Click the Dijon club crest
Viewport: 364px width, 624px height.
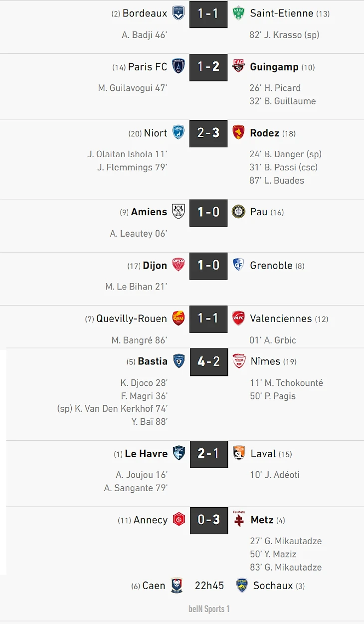(x=179, y=265)
